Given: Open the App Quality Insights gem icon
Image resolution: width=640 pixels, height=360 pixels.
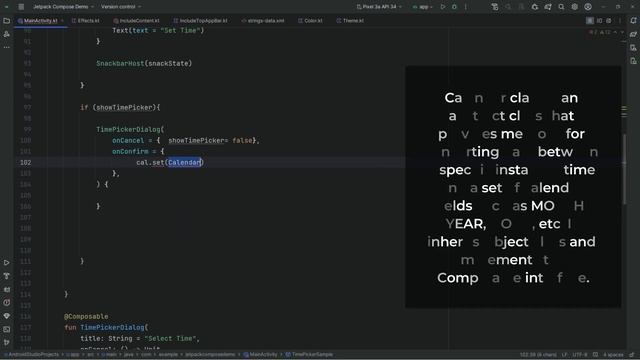Looking at the screenshot, I should tap(7, 316).
